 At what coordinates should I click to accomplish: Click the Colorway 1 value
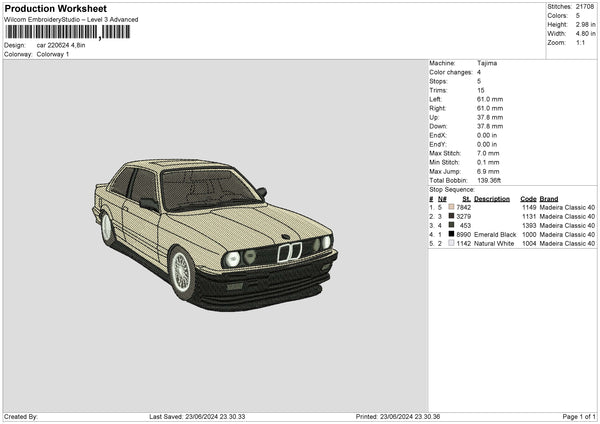pyautogui.click(x=53, y=54)
